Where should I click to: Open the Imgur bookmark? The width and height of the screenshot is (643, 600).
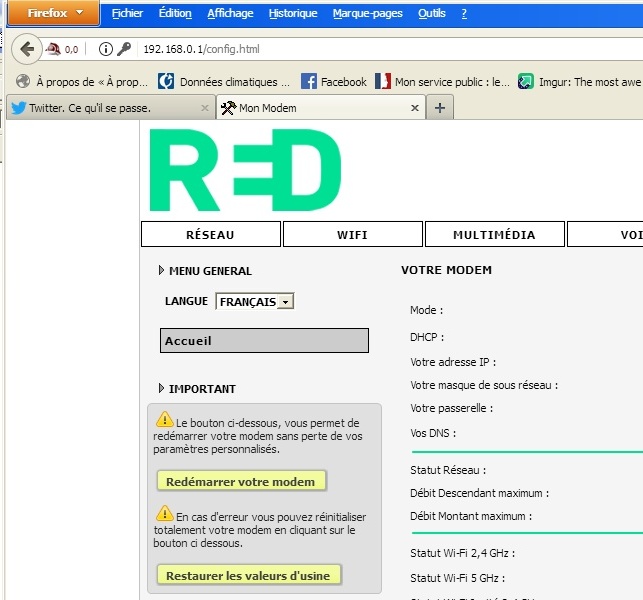(x=579, y=82)
